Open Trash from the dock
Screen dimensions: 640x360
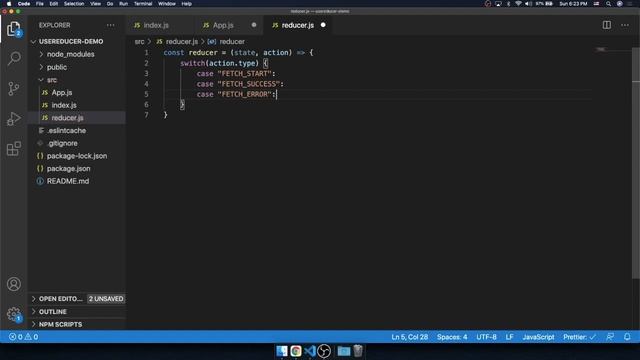358,351
